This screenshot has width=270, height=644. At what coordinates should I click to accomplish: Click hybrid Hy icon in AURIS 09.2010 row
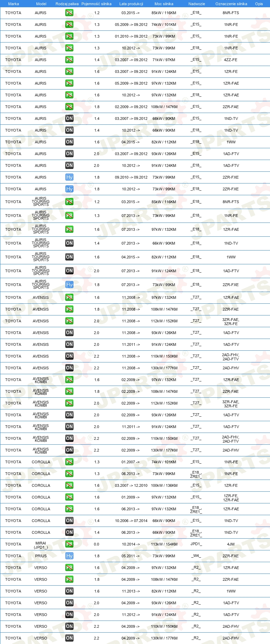(x=69, y=177)
